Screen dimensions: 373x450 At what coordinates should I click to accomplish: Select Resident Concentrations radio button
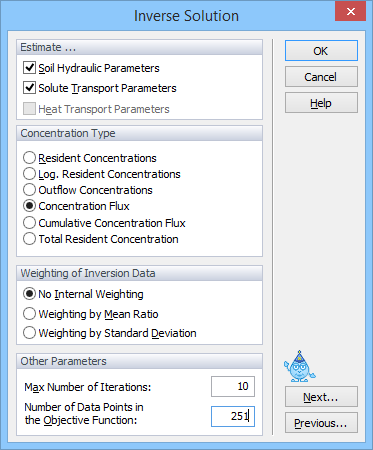click(29, 158)
